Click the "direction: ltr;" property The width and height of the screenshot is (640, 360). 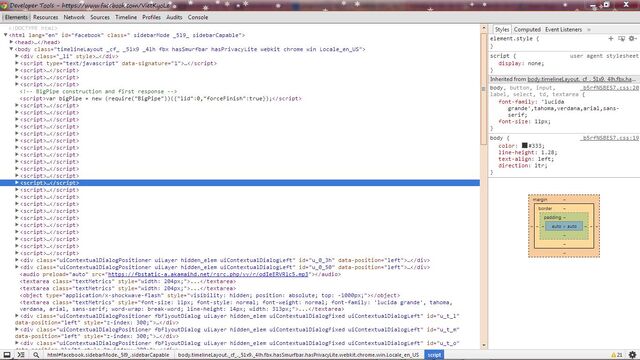coord(522,165)
